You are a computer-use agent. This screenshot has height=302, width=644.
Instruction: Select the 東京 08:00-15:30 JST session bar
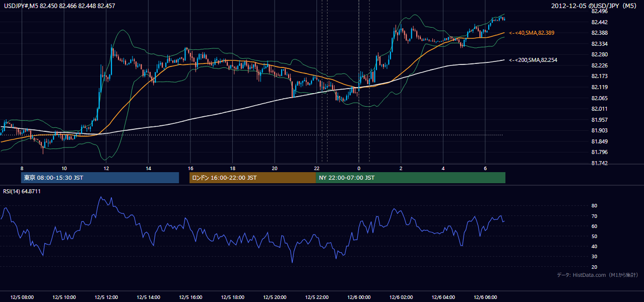pos(100,178)
